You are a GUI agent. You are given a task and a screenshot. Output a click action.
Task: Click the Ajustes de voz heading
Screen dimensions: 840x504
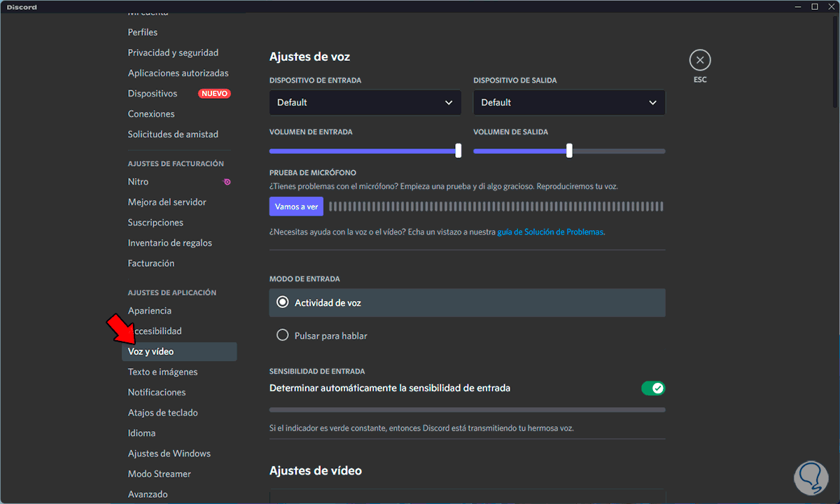[309, 57]
